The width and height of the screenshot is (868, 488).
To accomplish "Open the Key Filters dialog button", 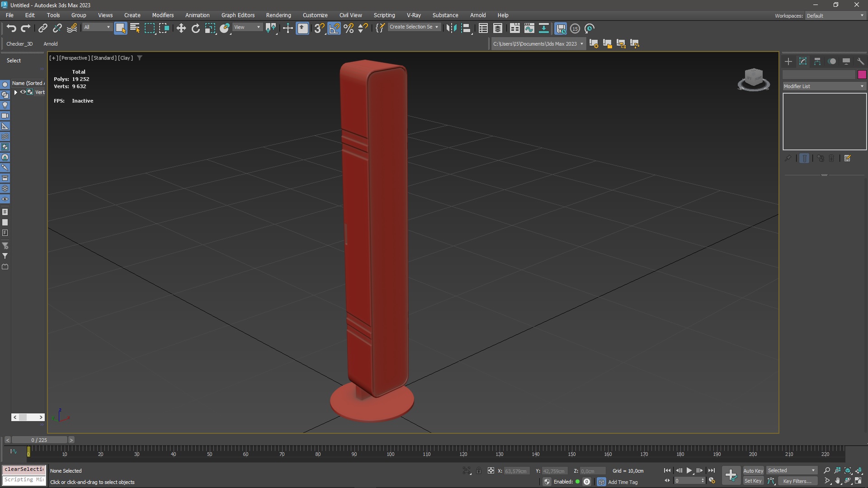I will click(797, 481).
